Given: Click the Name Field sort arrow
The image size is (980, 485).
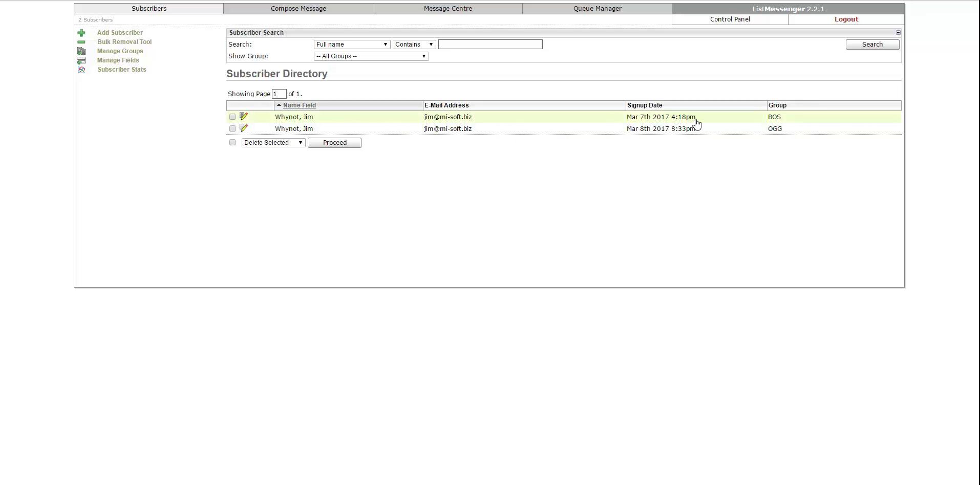Looking at the screenshot, I should pyautogui.click(x=279, y=105).
